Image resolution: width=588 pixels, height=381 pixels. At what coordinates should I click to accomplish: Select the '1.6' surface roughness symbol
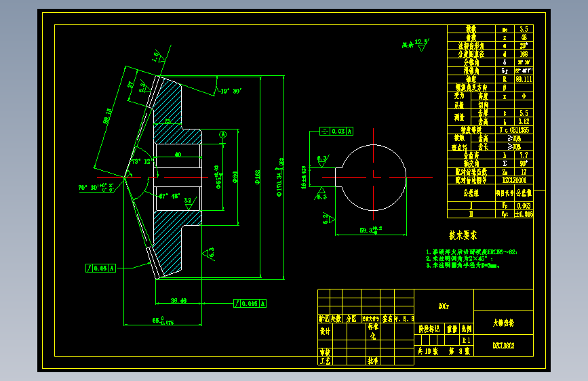(158, 56)
